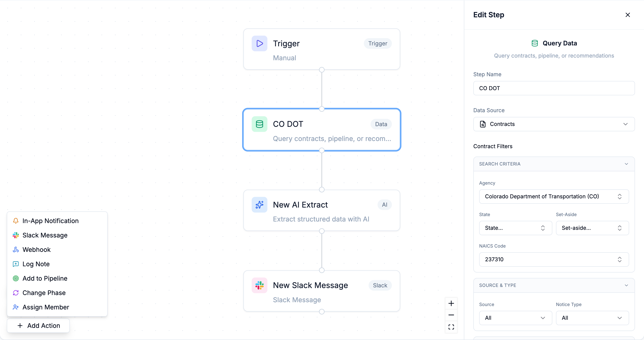This screenshot has width=644, height=340.
Task: Zoom out using the minus icon
Action: click(x=451, y=315)
